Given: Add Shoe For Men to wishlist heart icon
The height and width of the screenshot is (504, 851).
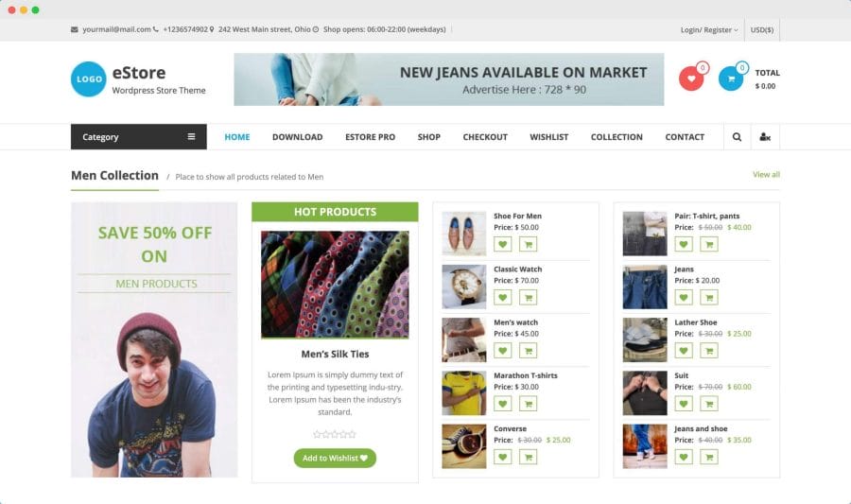Looking at the screenshot, I should pyautogui.click(x=503, y=244).
